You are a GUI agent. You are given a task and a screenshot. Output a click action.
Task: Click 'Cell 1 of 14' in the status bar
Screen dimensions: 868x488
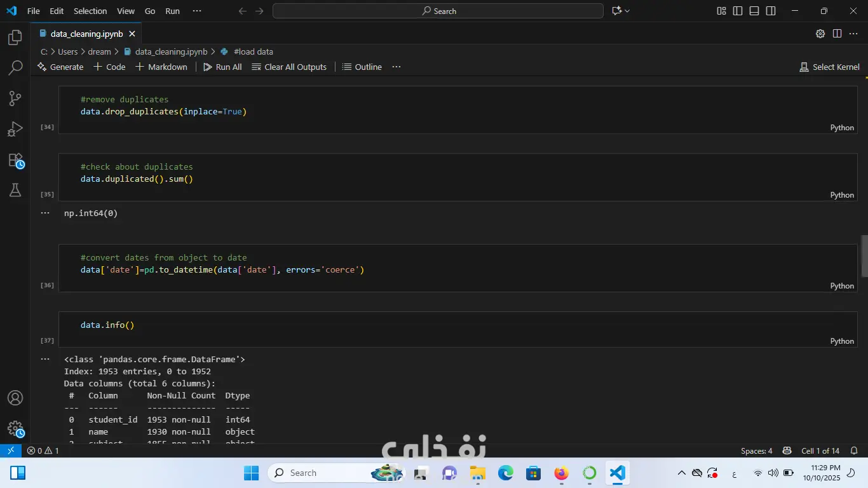pos(820,451)
